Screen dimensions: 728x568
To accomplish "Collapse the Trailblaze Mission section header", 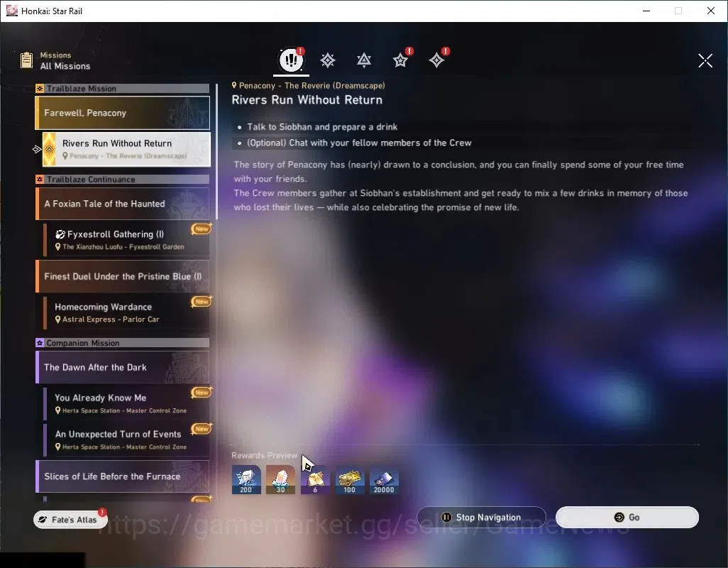I will (123, 88).
